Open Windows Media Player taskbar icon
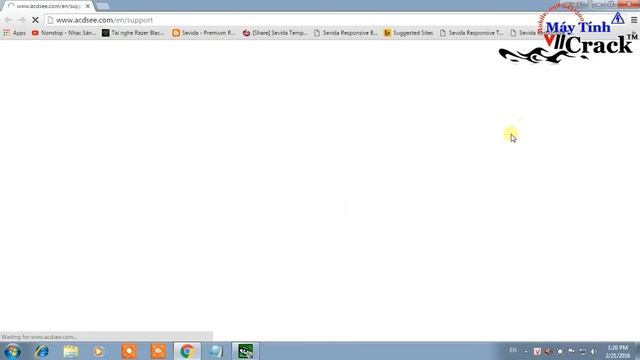The height and width of the screenshot is (360, 640). 98,351
